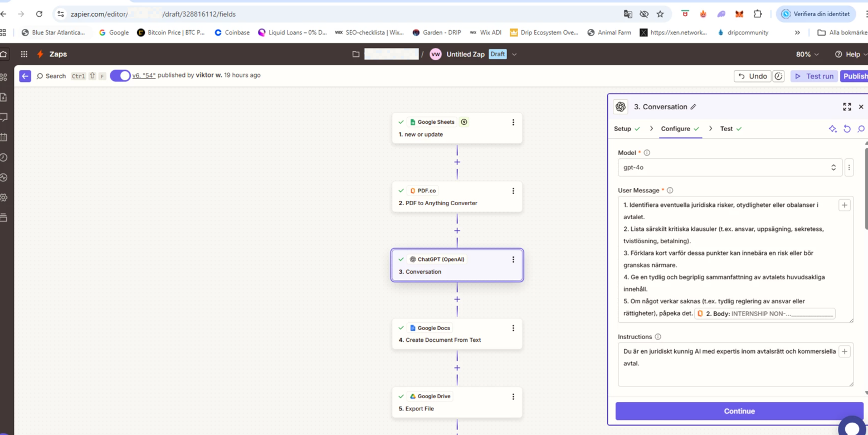This screenshot has width=868, height=435.
Task: Switch to the Setup tab
Action: 622,129
